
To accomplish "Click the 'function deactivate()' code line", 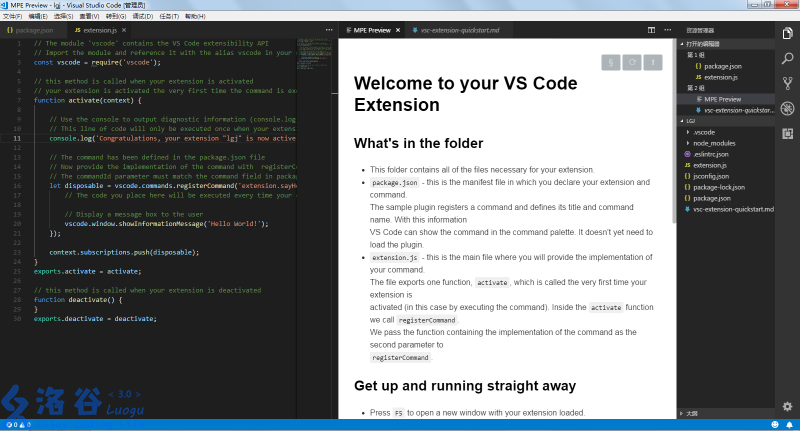I will [78, 299].
